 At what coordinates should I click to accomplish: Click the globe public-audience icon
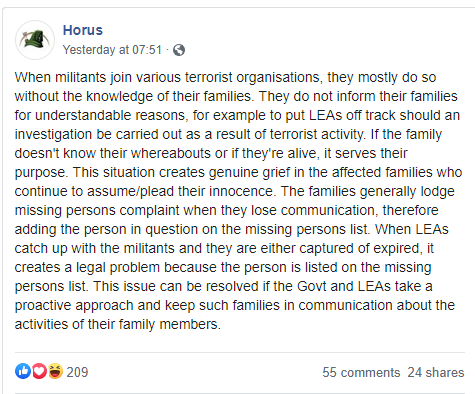[x=179, y=50]
